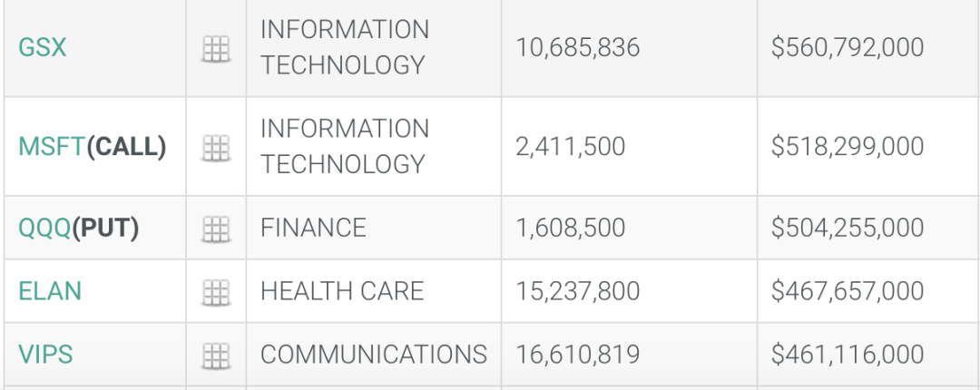
Task: Open the ELAN ticker link
Action: (x=50, y=291)
